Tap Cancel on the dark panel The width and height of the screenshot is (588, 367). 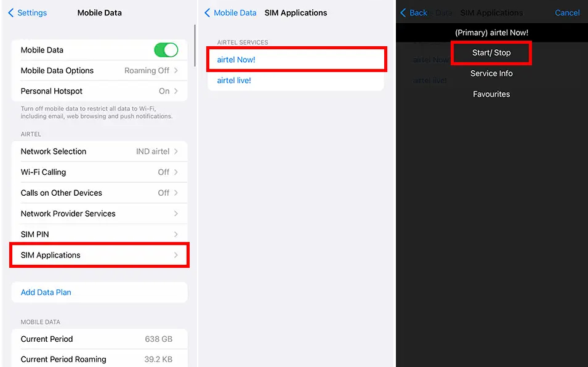[x=567, y=13]
